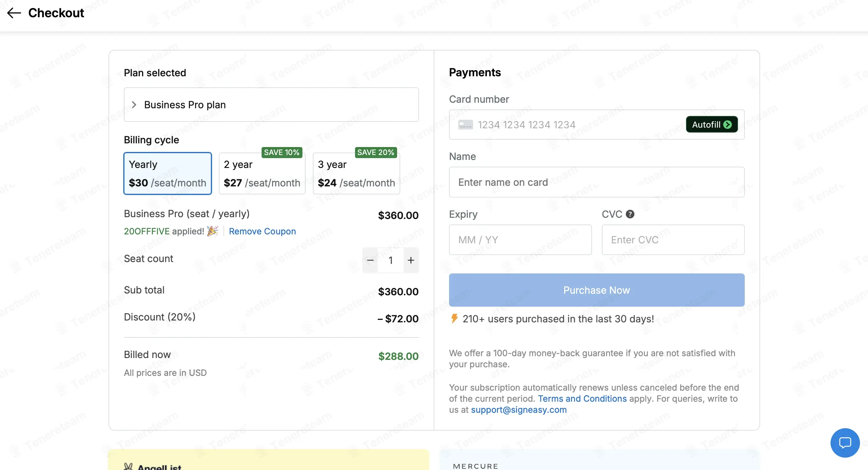
Task: Decrease seat count with minus button
Action: click(370, 260)
